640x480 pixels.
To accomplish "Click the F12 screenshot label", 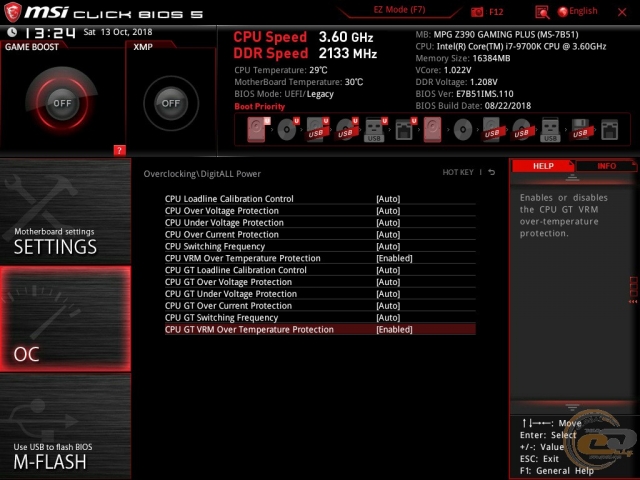I will click(x=496, y=12).
